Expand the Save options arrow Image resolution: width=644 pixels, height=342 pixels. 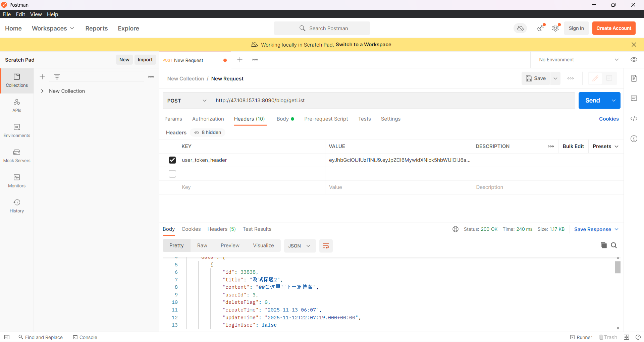click(x=555, y=78)
